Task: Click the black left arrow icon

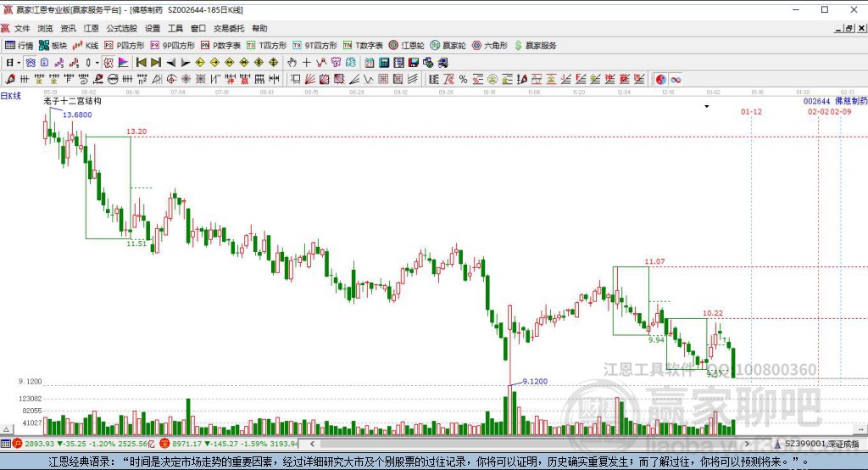Action: pyautogui.click(x=170, y=63)
